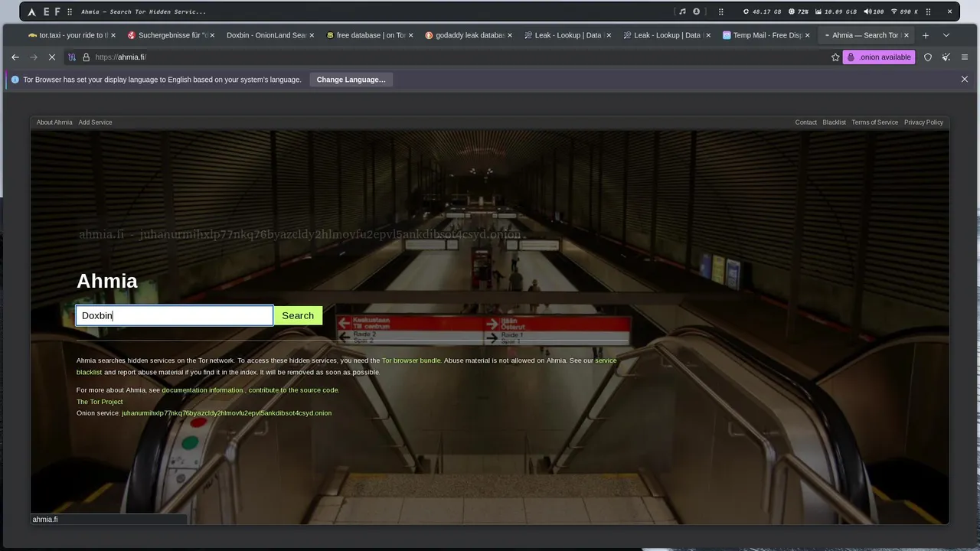Click the padlock site info icon
Image resolution: width=980 pixels, height=551 pixels.
click(86, 57)
